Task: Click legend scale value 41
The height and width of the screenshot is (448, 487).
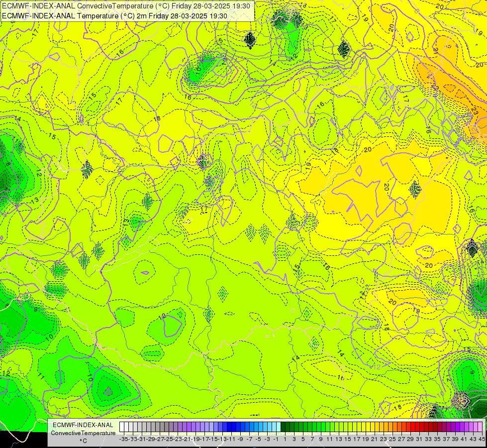Action: pos(464,439)
